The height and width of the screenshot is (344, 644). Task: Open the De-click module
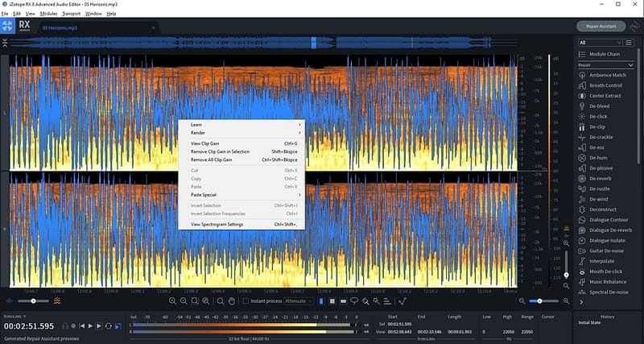593,116
